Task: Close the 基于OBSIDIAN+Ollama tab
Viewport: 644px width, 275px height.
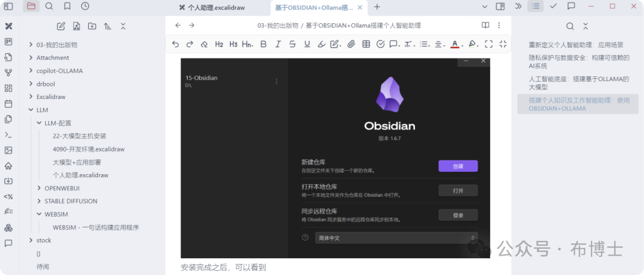Action: pyautogui.click(x=360, y=7)
